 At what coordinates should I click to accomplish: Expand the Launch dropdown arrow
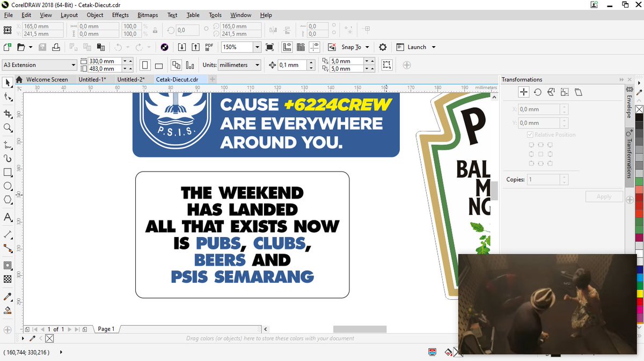(x=434, y=47)
